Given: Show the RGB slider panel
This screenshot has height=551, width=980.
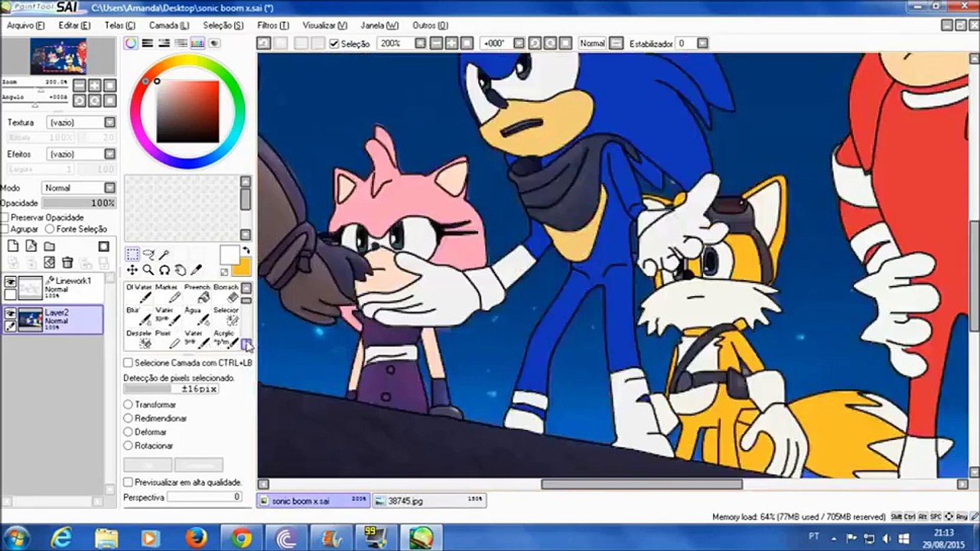Looking at the screenshot, I should (x=148, y=44).
